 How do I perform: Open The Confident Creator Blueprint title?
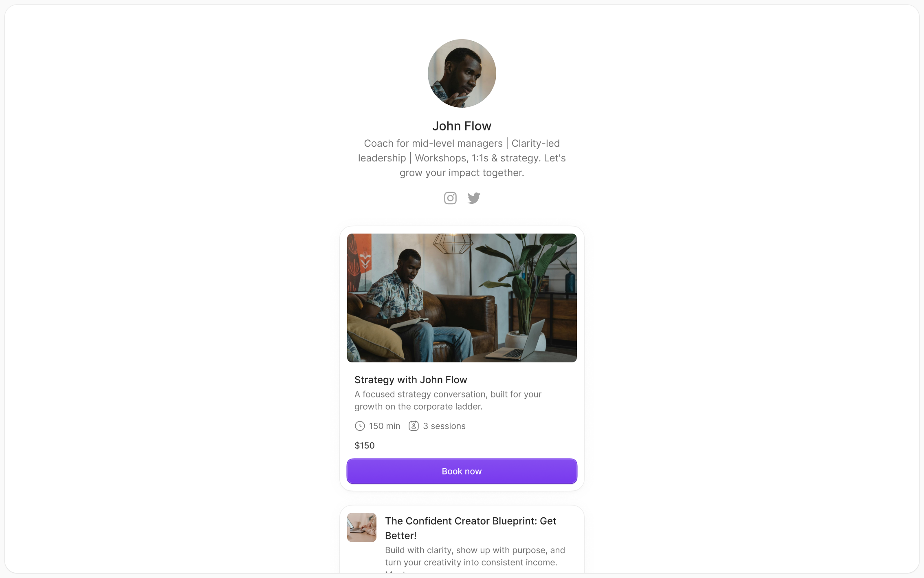tap(471, 528)
